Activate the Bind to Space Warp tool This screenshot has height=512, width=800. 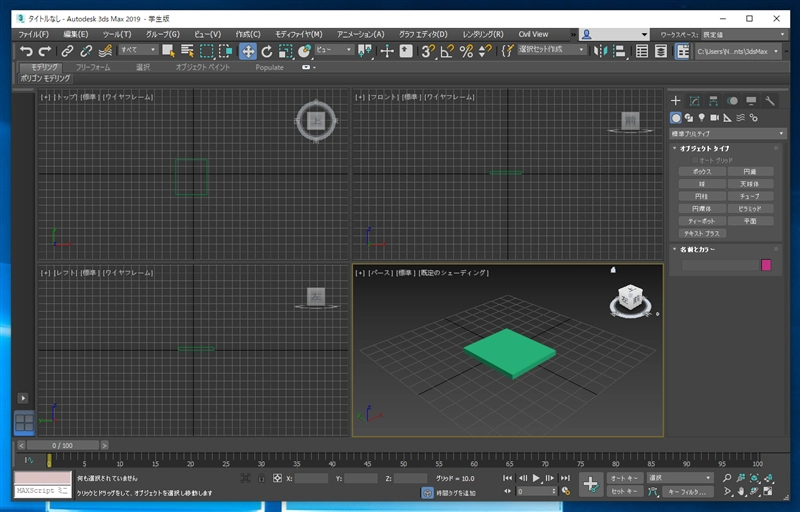click(105, 51)
